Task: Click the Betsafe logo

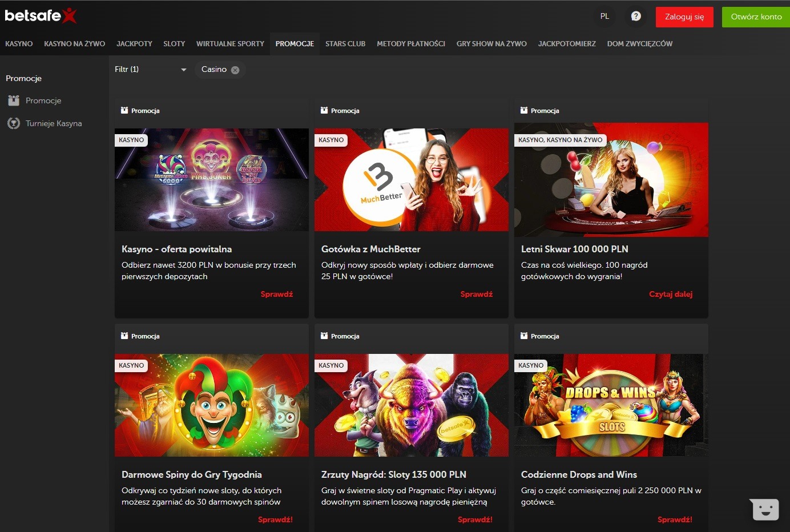Action: coord(40,15)
